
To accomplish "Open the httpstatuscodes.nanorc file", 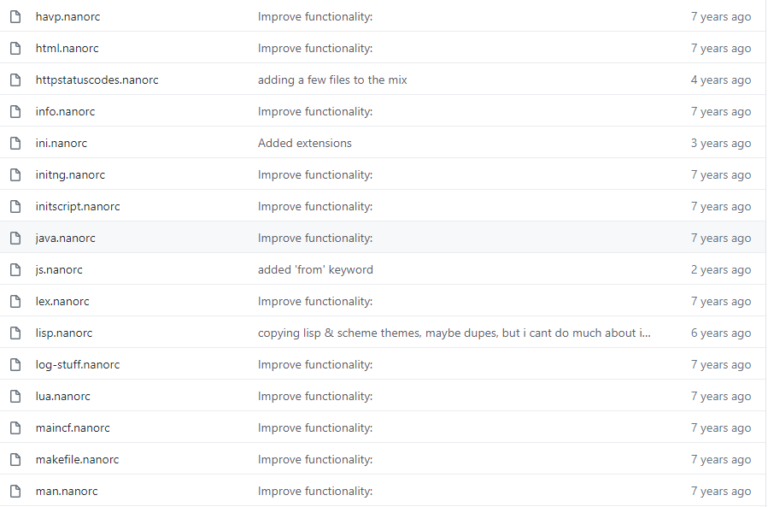I will tap(96, 80).
